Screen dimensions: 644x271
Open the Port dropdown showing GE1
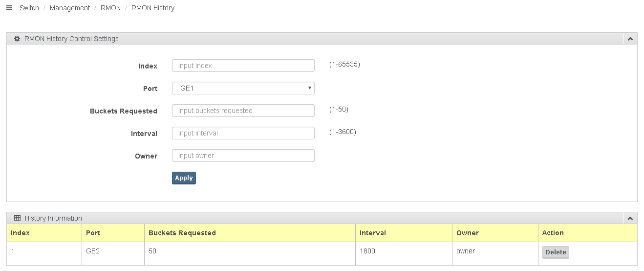tap(243, 88)
